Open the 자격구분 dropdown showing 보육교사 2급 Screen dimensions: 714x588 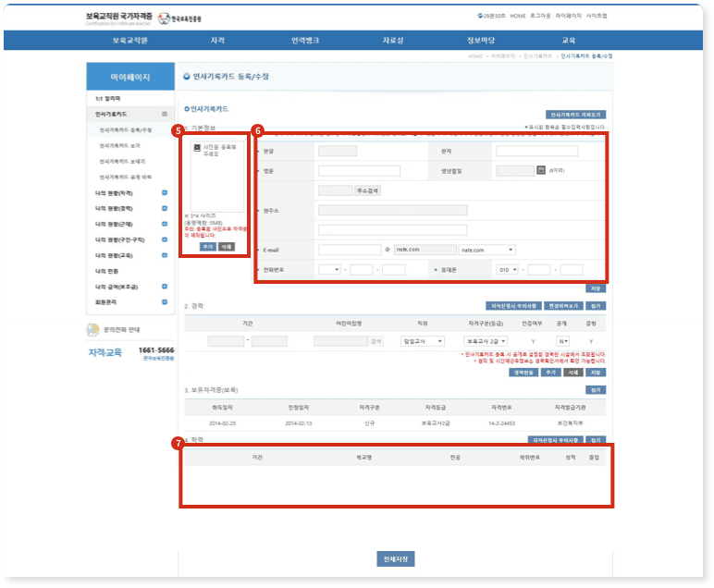tap(484, 341)
